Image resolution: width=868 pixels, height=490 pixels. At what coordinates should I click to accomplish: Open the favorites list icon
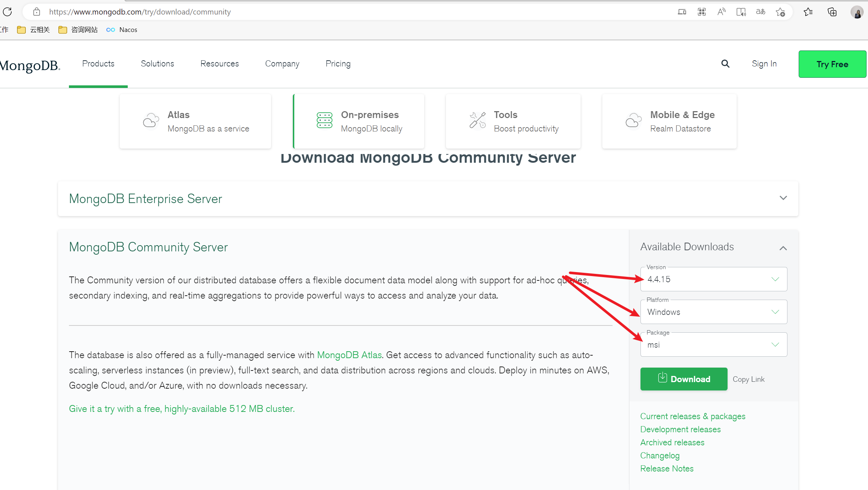tap(808, 12)
